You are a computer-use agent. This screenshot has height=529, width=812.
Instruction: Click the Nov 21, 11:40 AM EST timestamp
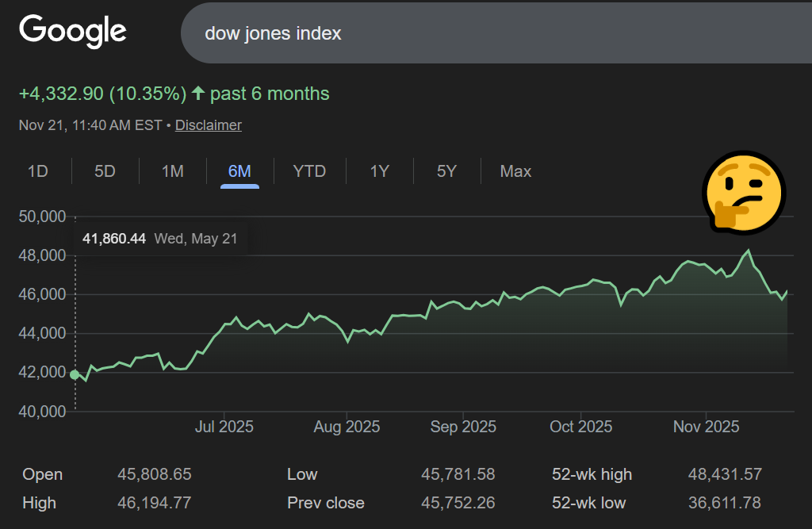[x=90, y=125]
